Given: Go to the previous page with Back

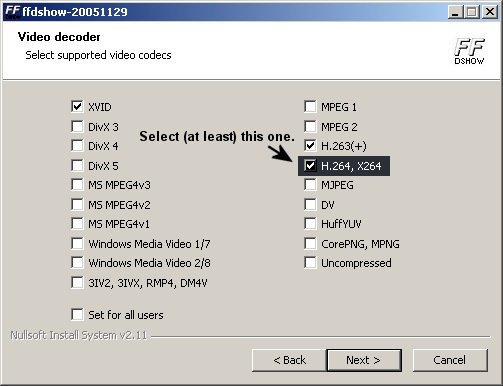Looking at the screenshot, I should [289, 360].
